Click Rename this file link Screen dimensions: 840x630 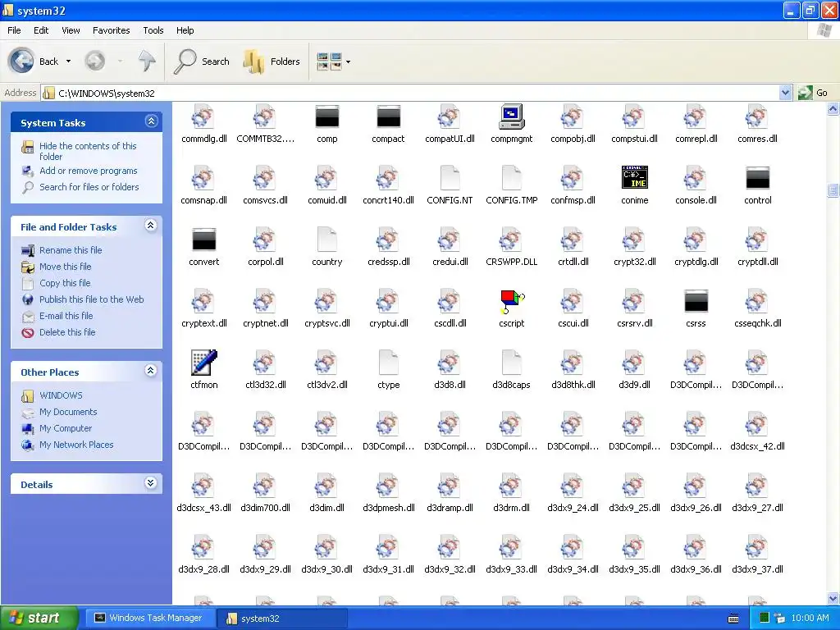[71, 250]
